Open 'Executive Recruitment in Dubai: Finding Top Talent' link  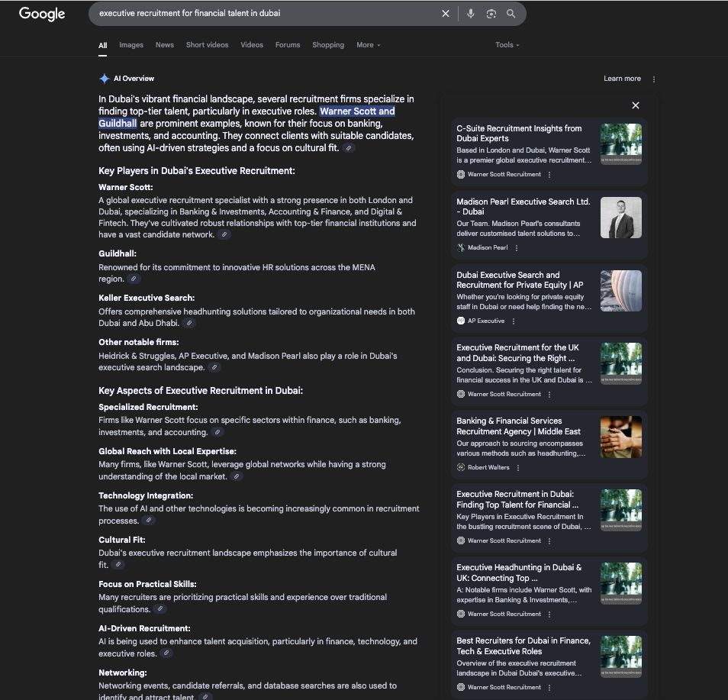[517, 500]
